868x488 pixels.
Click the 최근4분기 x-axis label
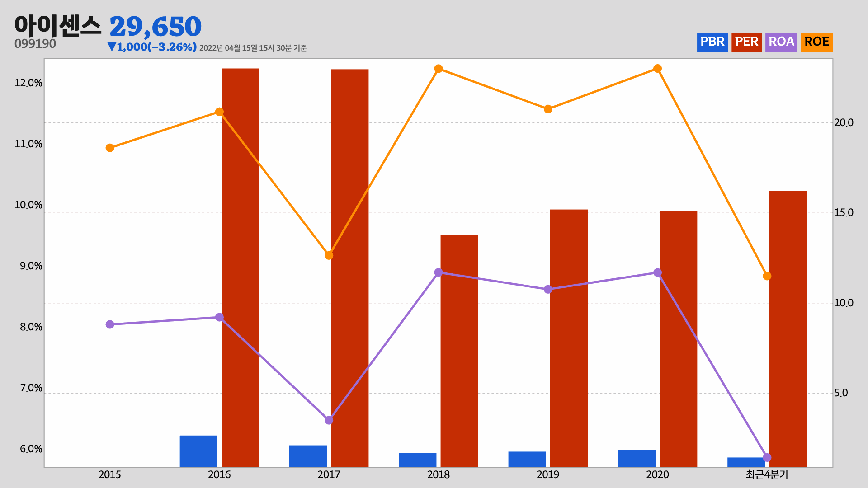point(767,474)
